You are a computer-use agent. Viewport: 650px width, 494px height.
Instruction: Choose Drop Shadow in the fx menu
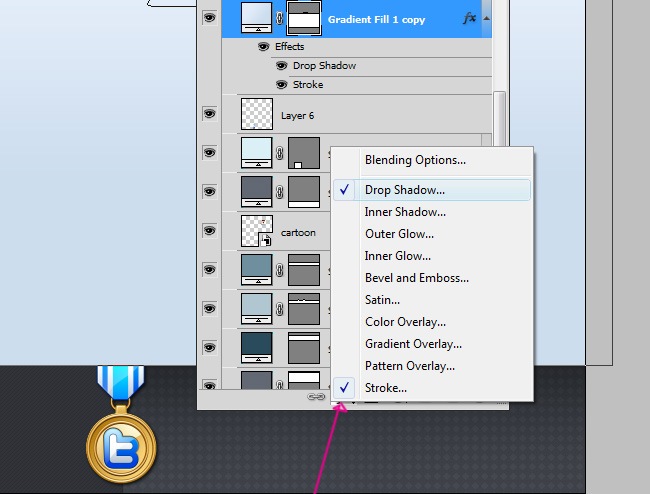[x=432, y=190]
